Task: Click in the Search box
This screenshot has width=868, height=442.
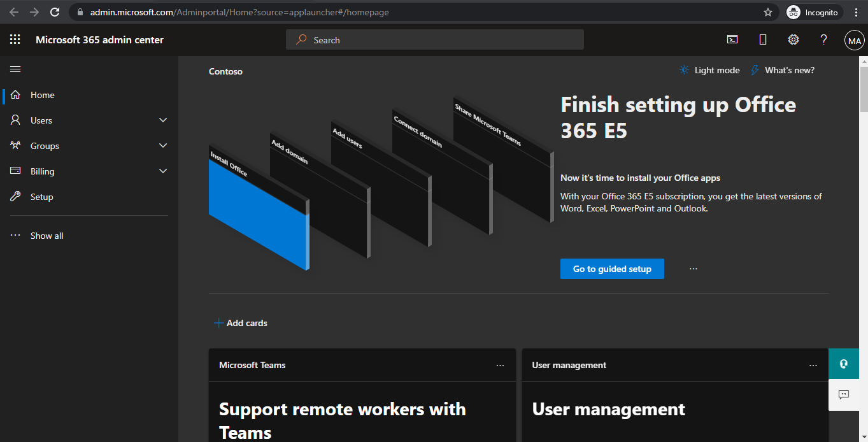Action: (435, 39)
